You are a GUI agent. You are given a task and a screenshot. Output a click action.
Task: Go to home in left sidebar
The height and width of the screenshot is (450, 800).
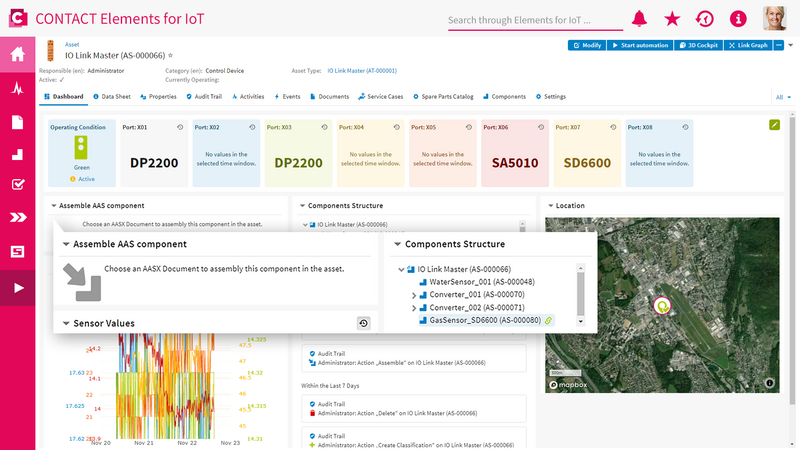pos(17,54)
